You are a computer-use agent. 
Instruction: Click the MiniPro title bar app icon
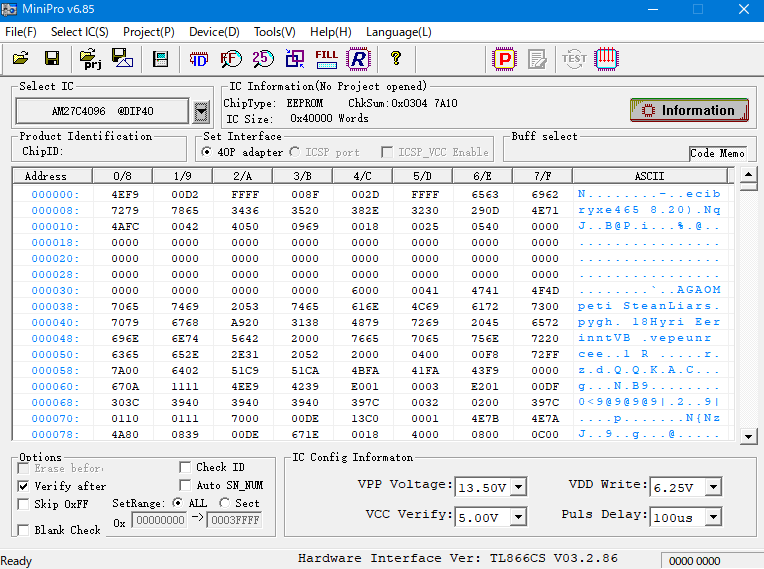coord(9,9)
